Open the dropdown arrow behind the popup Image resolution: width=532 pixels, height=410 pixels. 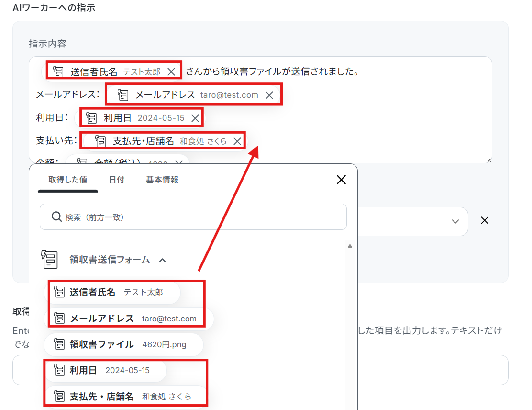point(455,221)
